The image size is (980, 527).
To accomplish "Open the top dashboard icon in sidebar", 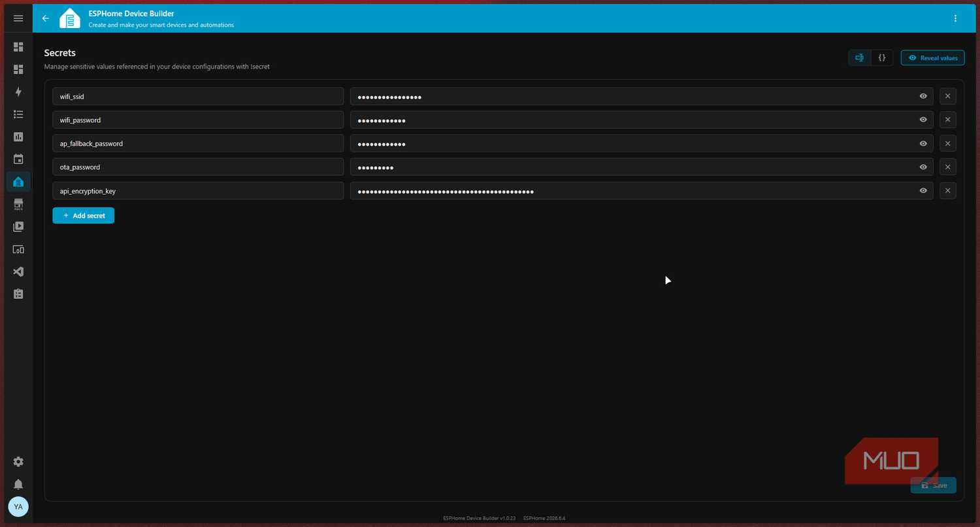I will [18, 47].
